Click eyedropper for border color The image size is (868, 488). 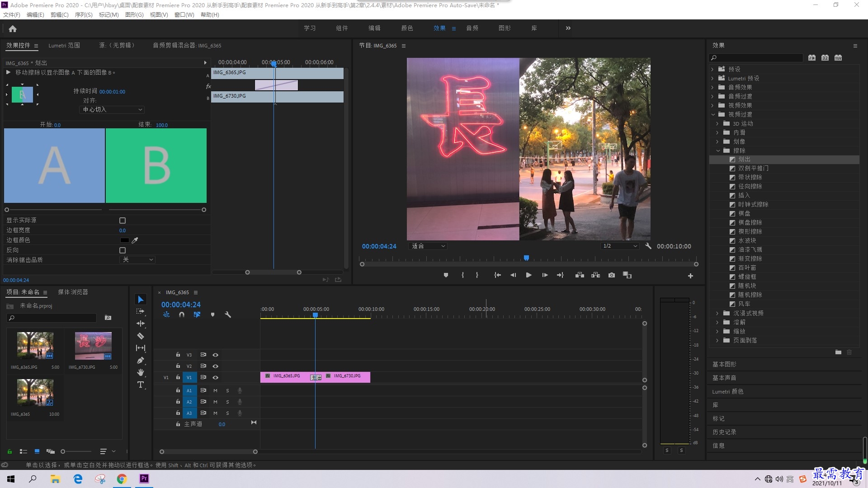coord(135,240)
